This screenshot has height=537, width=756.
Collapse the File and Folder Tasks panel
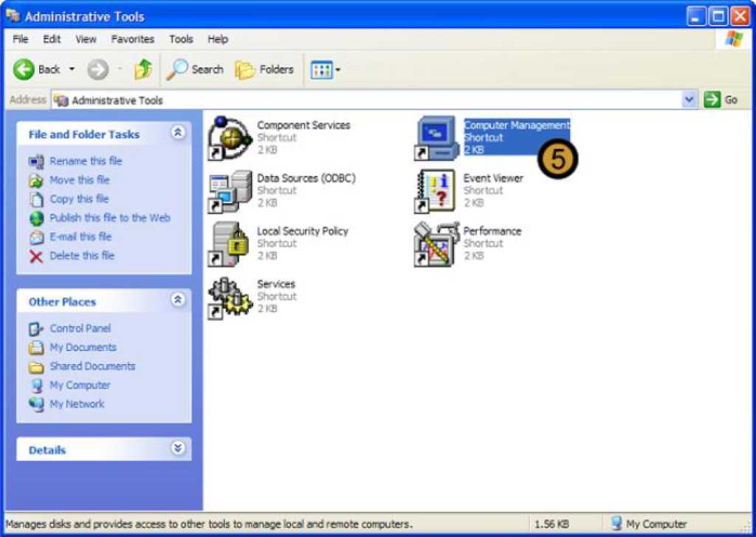tap(177, 133)
